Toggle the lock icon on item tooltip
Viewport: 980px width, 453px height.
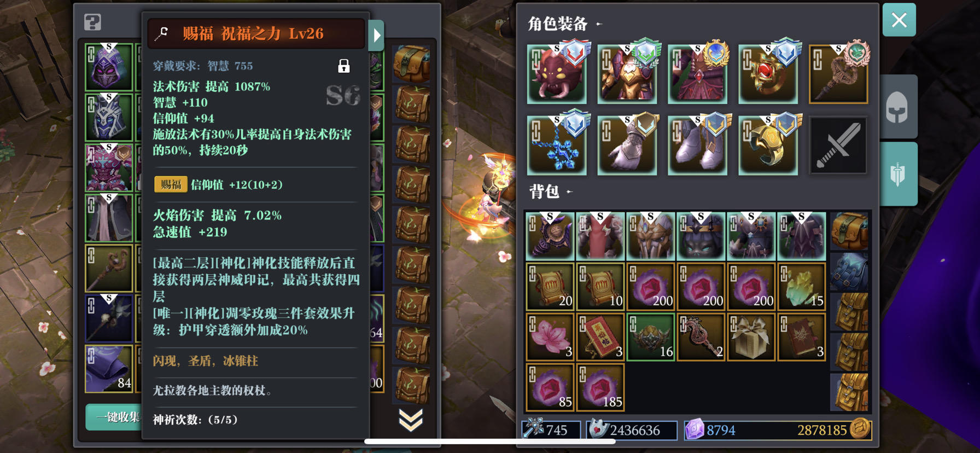pyautogui.click(x=343, y=66)
